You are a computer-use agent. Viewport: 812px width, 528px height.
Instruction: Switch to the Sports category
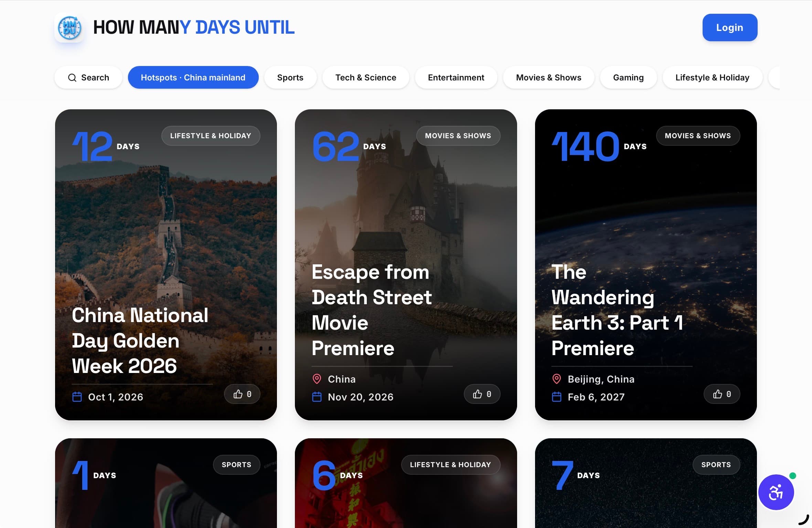pyautogui.click(x=290, y=77)
